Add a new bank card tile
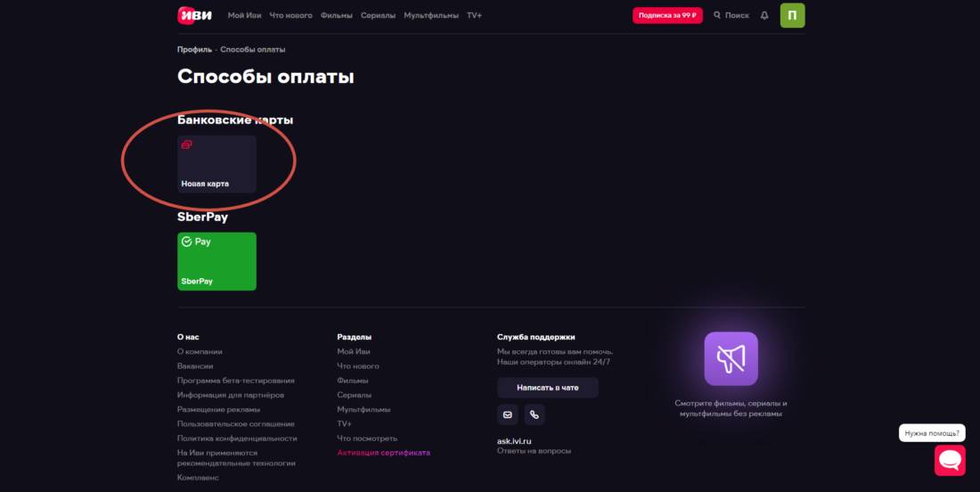The width and height of the screenshot is (980, 492). [x=216, y=164]
